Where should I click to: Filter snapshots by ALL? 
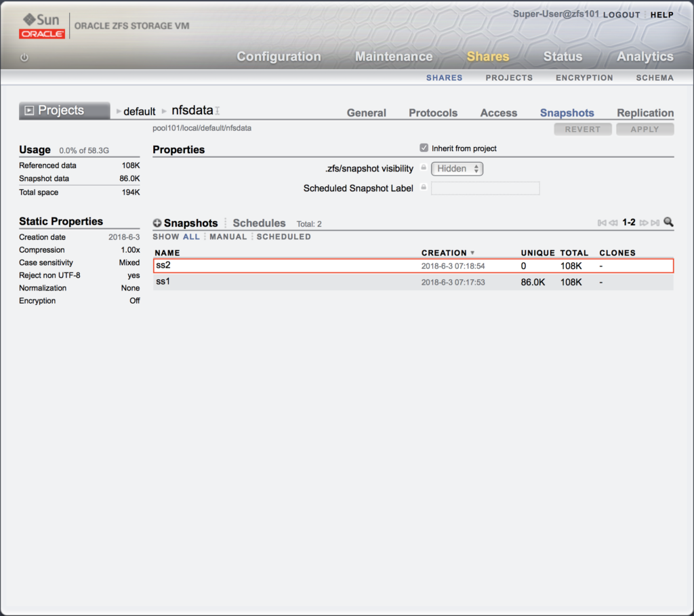(191, 237)
